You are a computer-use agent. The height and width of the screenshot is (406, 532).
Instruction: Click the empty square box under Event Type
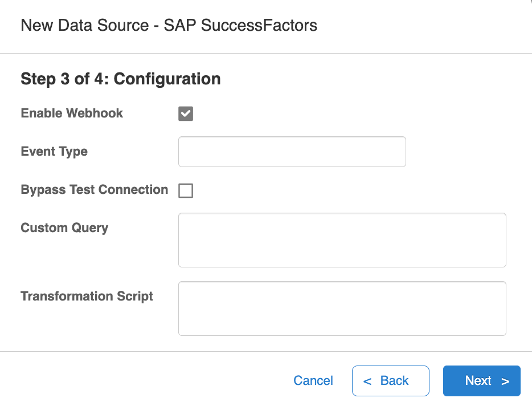point(186,190)
